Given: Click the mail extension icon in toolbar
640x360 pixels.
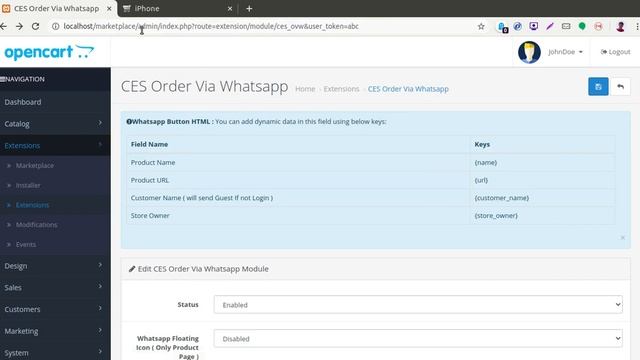Looking at the screenshot, I should (566, 27).
